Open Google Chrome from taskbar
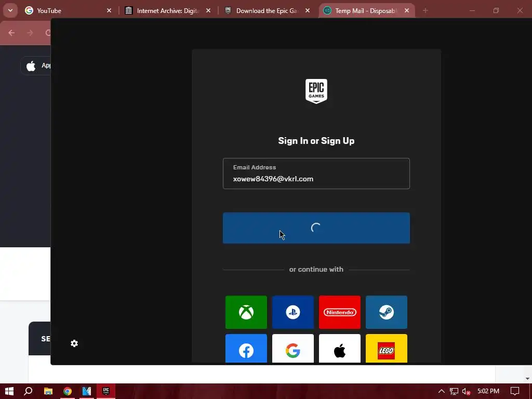The height and width of the screenshot is (399, 532). tap(68, 391)
